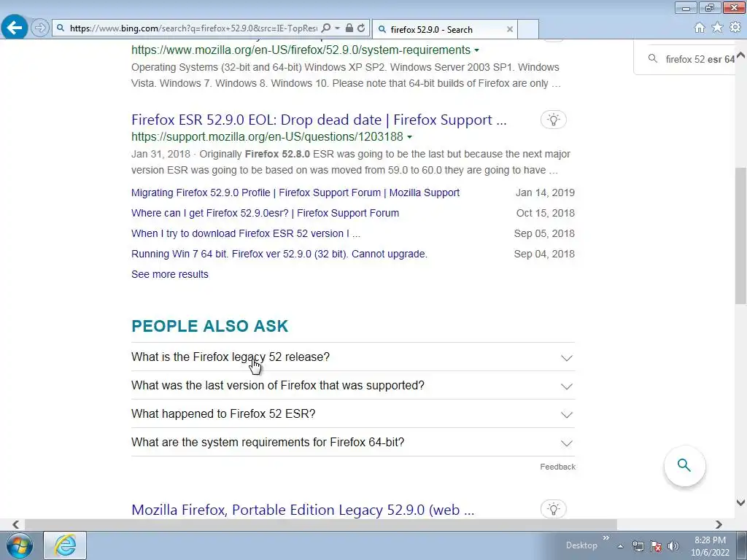Open 'Mozilla Firefox, Portable Edition Legacy 52.9.0' result
The image size is (747, 560).
pyautogui.click(x=303, y=510)
